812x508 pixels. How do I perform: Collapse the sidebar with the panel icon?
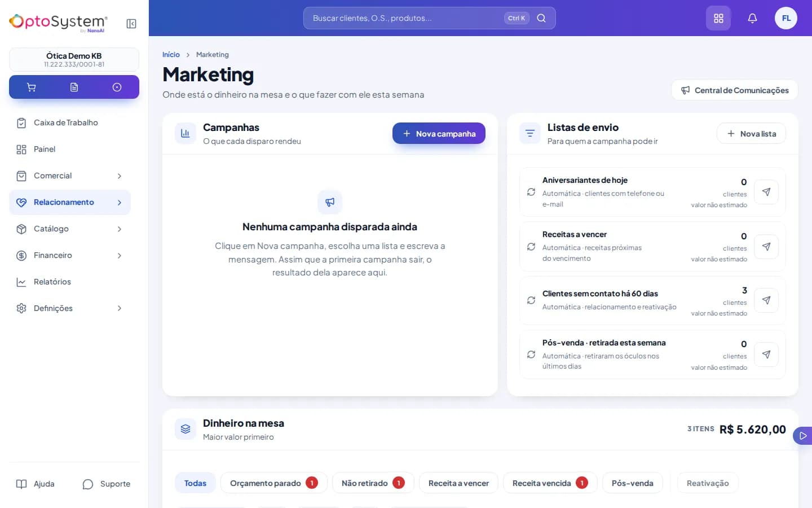click(131, 24)
